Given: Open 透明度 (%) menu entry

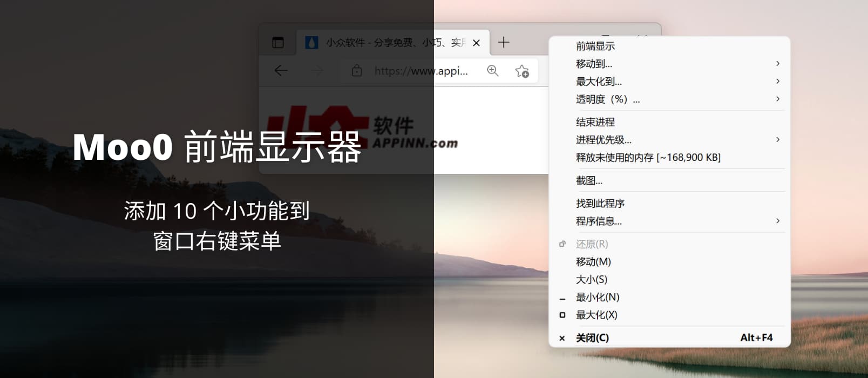Looking at the screenshot, I should pyautogui.click(x=669, y=99).
